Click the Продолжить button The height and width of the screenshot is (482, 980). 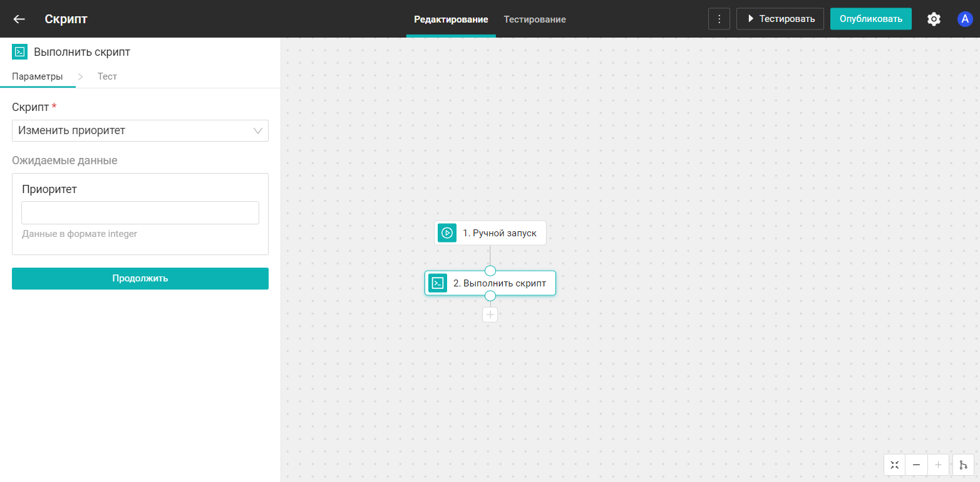[x=140, y=278]
